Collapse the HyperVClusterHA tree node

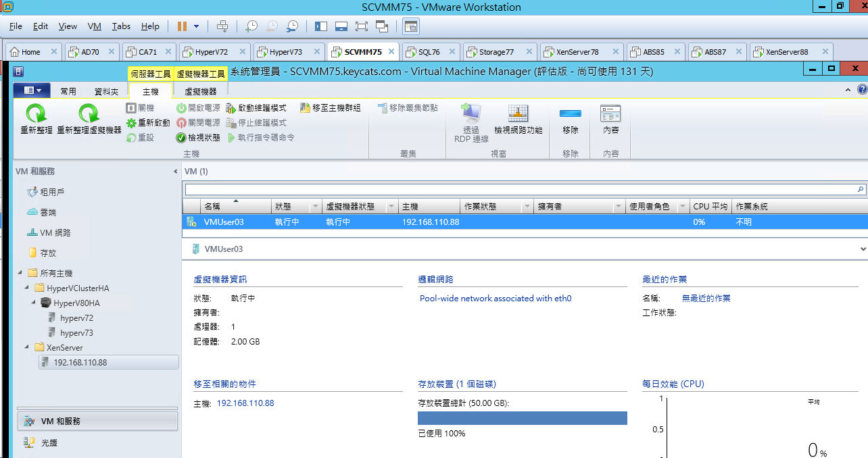(27, 288)
